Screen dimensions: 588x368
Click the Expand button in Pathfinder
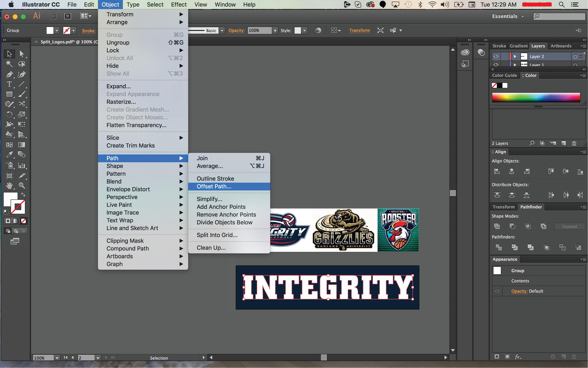coord(569,226)
